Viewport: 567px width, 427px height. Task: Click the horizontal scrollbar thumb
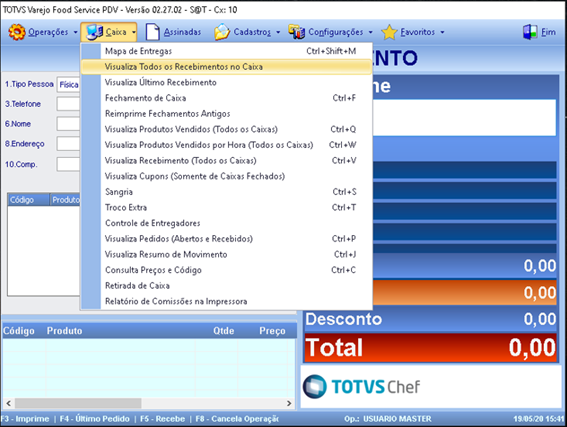point(78,403)
